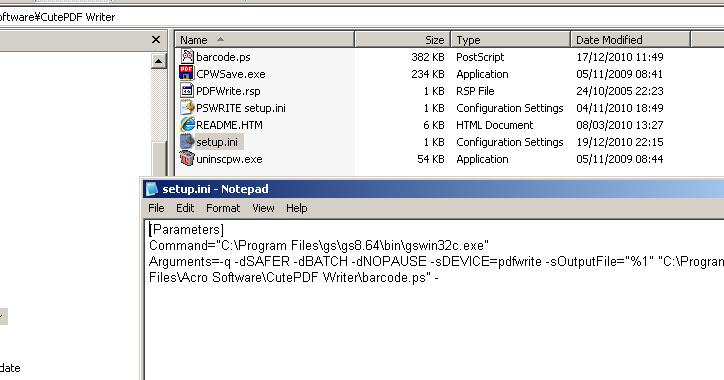This screenshot has width=724, height=380.
Task: Click the barcode.ps path line in Notepad
Action: tap(294, 277)
